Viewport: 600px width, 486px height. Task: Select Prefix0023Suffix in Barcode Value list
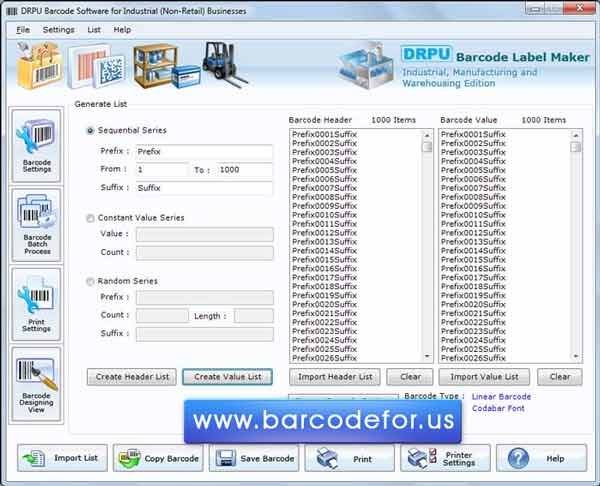(x=473, y=331)
